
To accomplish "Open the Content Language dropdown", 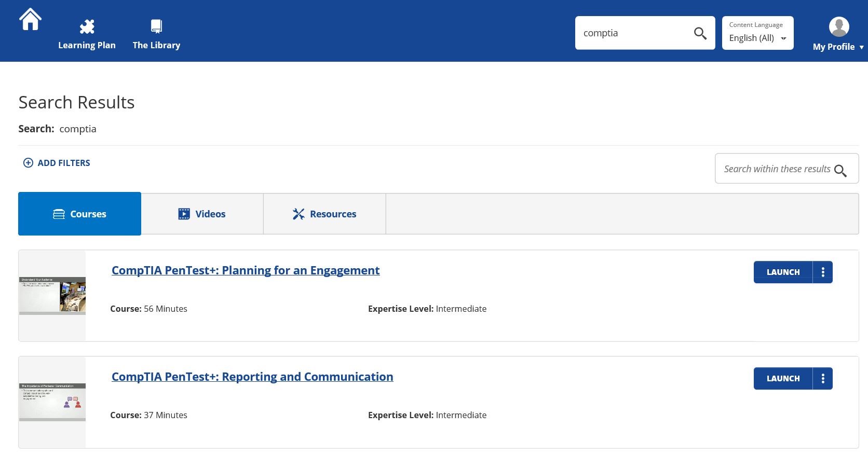I will coord(758,33).
